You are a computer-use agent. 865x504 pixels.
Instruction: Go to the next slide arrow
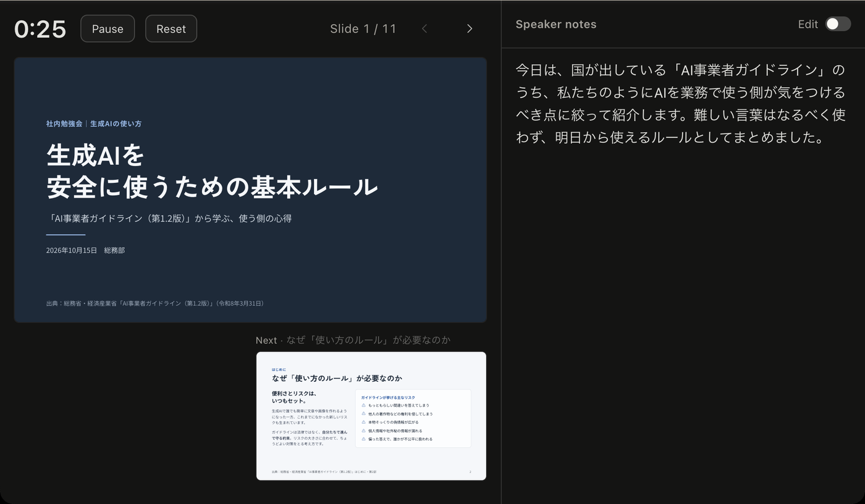[x=470, y=28]
